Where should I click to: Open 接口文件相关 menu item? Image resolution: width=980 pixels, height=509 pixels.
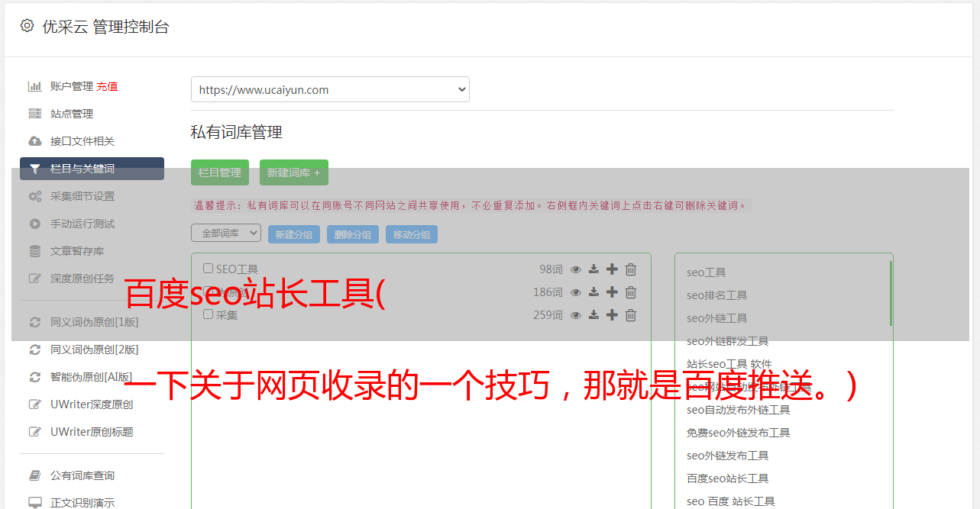click(x=82, y=141)
